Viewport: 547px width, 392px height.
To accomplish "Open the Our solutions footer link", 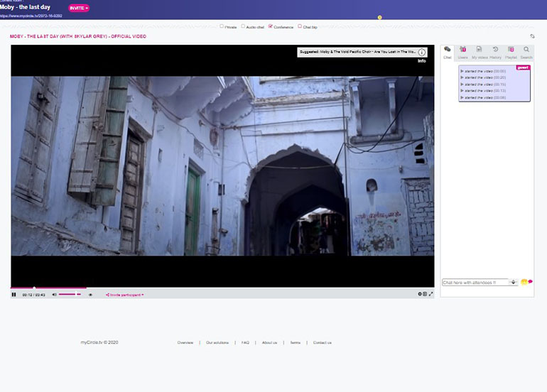I will tap(217, 343).
